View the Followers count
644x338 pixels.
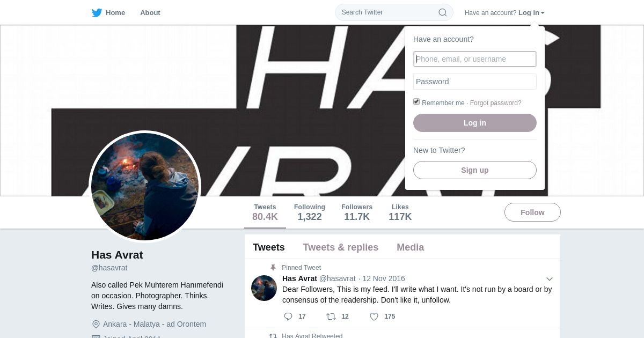[357, 212]
